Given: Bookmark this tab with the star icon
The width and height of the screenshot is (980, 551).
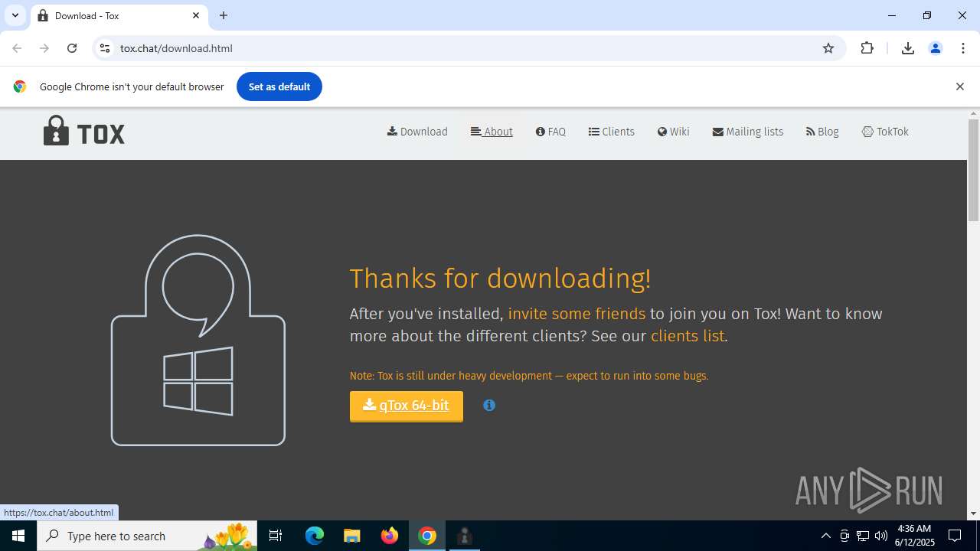Looking at the screenshot, I should [x=828, y=48].
